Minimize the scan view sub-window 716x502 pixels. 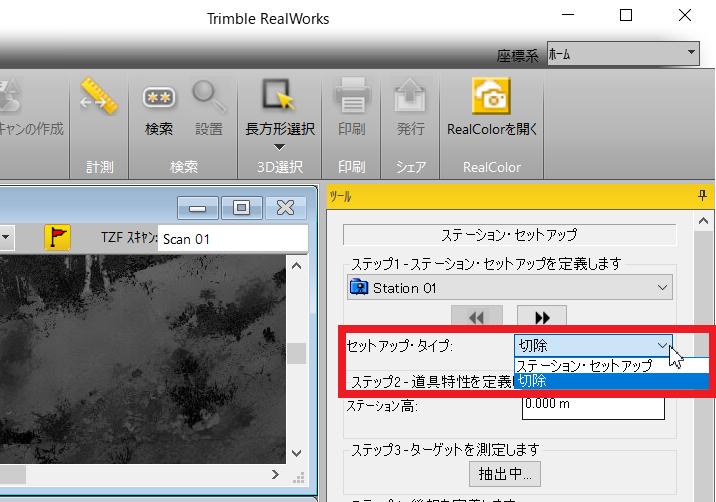(197, 208)
